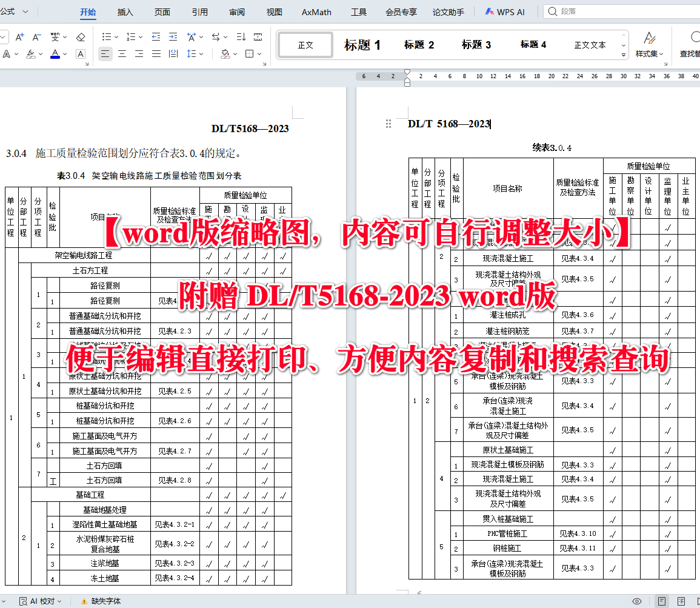Click the character spacing adjust icon
Viewport: 700px width, 608px height.
[x=191, y=37]
